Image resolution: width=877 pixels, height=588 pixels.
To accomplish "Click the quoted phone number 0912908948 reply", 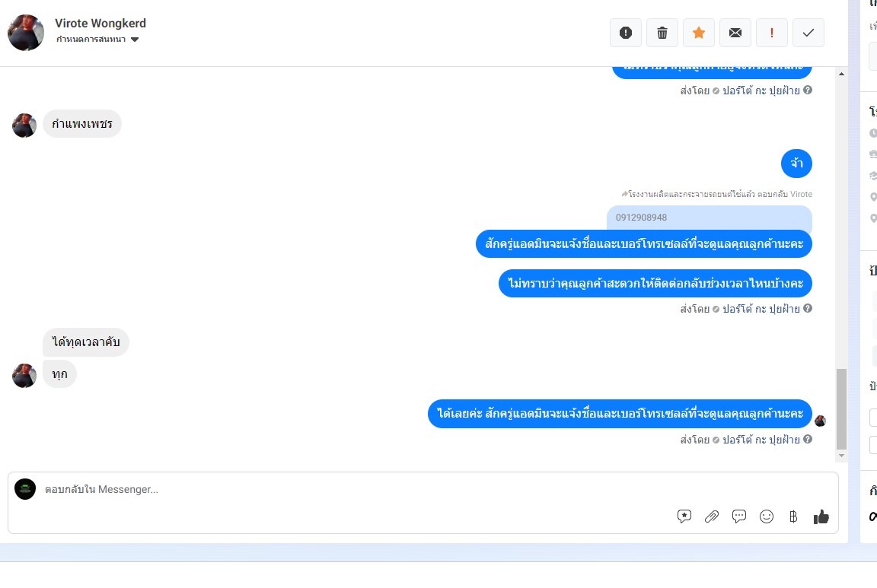I will click(x=710, y=218).
